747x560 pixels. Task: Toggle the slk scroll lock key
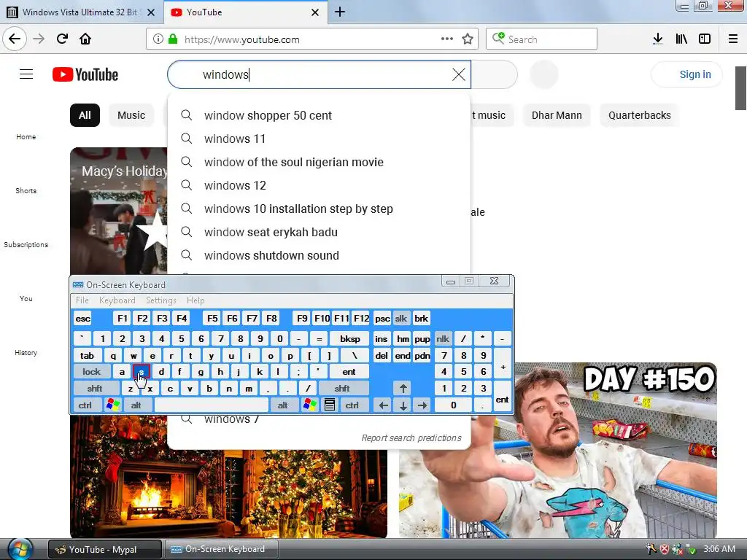[x=401, y=318]
